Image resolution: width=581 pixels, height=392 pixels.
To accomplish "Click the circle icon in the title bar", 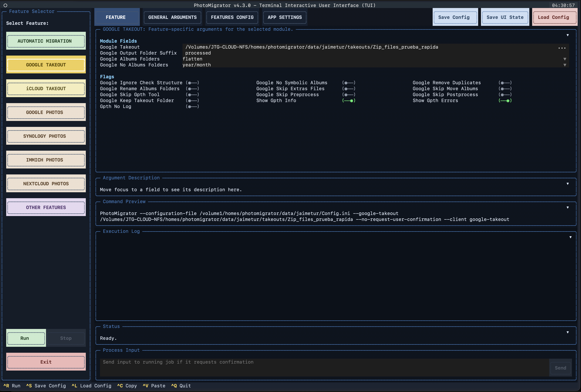I will coord(5,5).
